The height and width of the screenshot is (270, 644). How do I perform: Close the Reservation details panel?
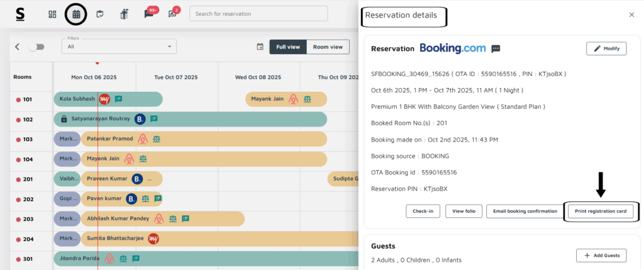click(631, 14)
